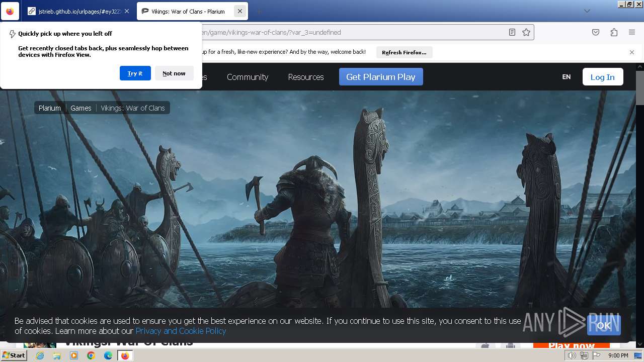Go to Plarium breadcrumb link
The height and width of the screenshot is (362, 644).
click(50, 108)
